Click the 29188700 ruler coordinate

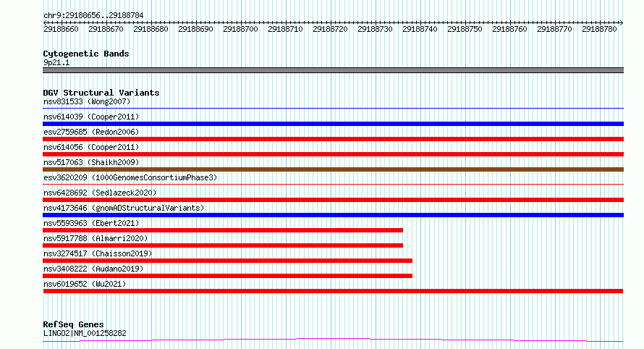[x=240, y=29]
